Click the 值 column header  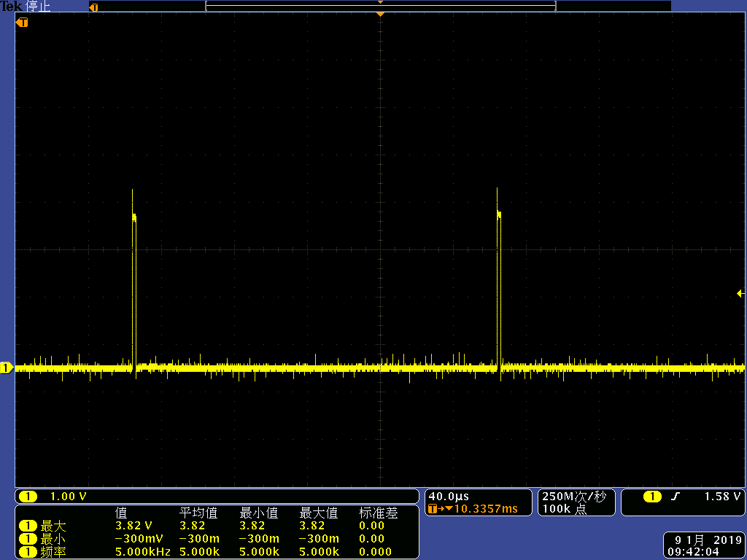point(121,513)
